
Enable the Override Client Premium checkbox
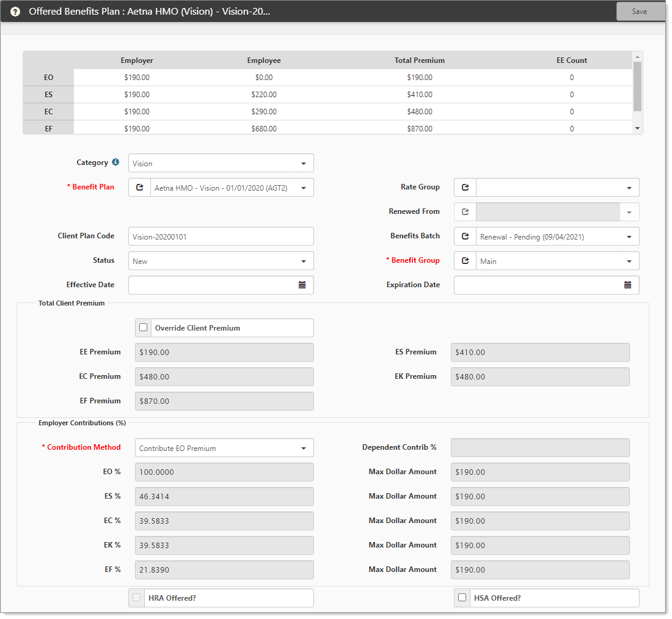point(144,328)
